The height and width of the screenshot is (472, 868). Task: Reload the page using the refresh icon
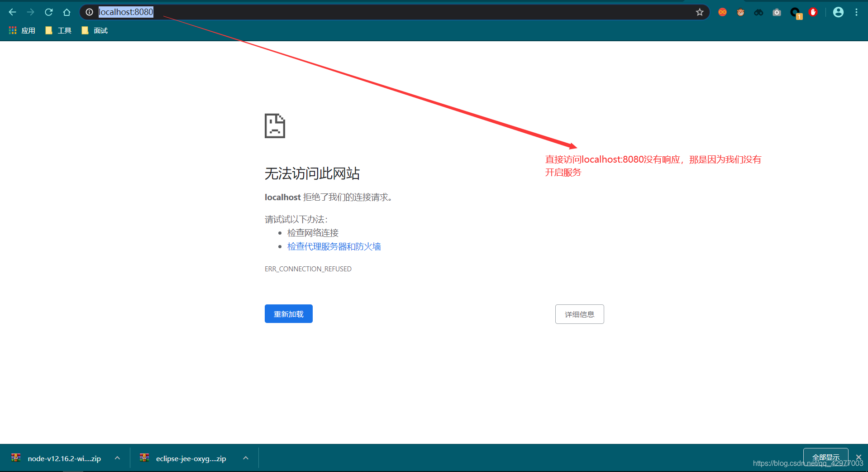pyautogui.click(x=48, y=12)
